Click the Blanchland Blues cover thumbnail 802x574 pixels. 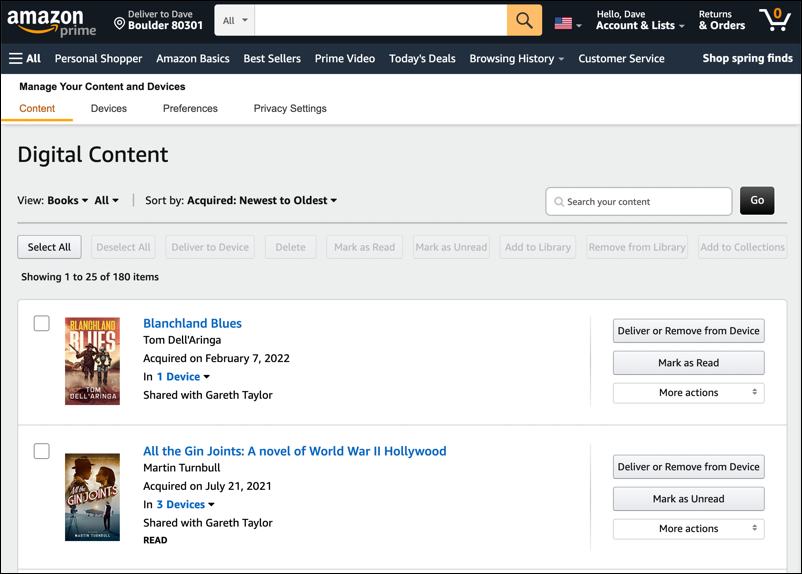click(x=92, y=361)
